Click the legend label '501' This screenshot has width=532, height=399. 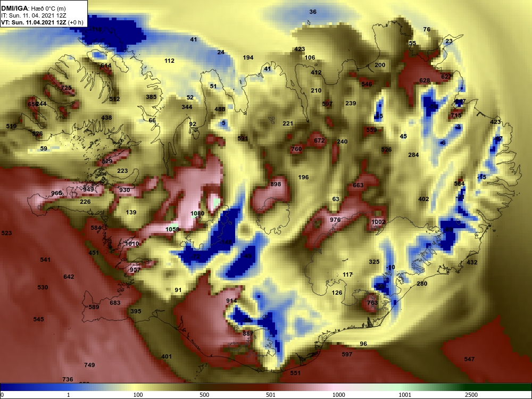270,395
